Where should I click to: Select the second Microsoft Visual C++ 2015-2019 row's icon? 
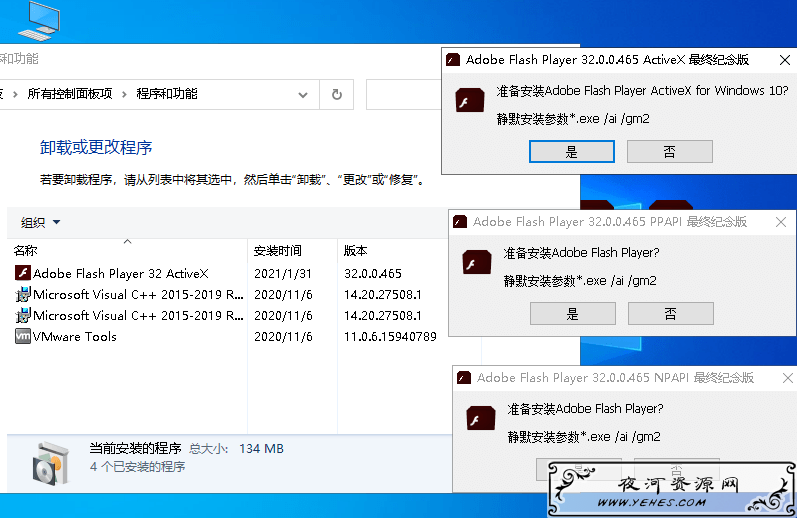tap(23, 315)
